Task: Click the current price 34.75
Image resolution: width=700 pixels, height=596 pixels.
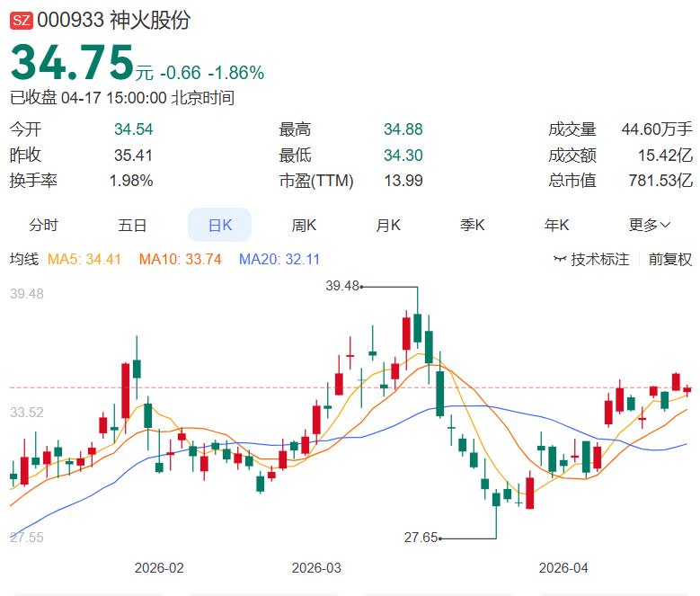Action: 72,62
